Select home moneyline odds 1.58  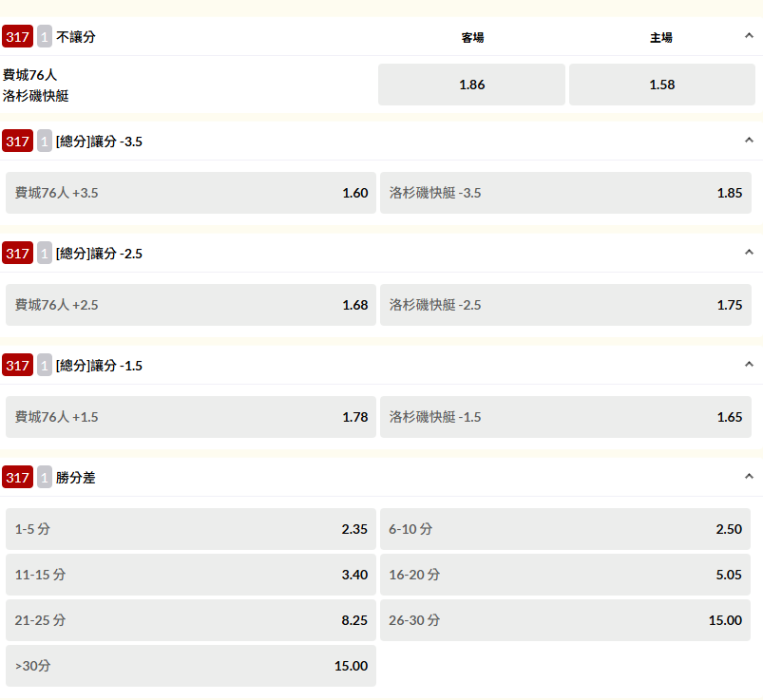pos(661,85)
